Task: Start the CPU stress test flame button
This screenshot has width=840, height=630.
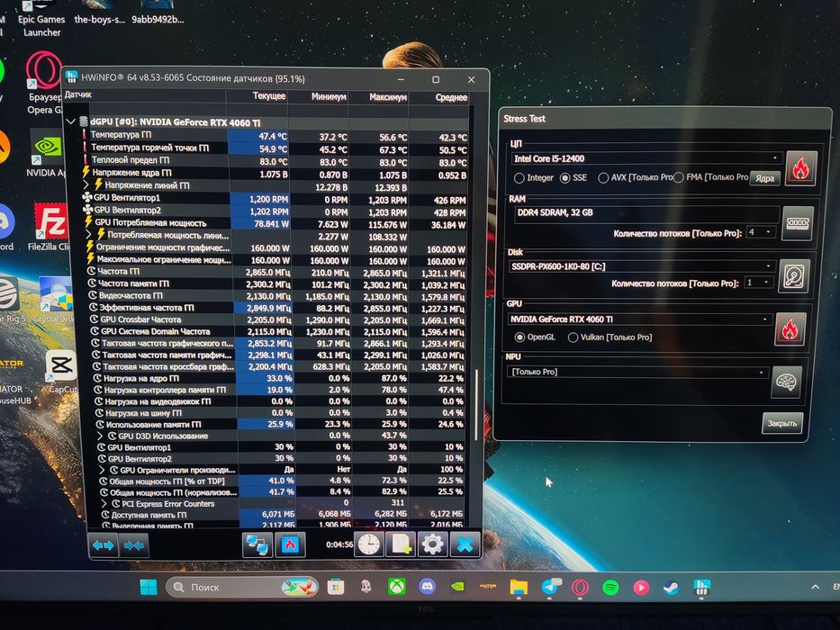Action: [800, 169]
